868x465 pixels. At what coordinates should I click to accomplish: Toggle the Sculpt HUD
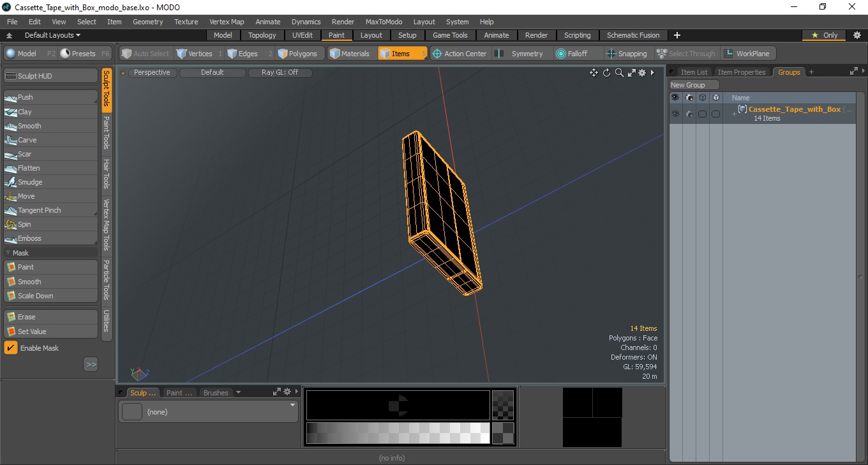coord(50,76)
